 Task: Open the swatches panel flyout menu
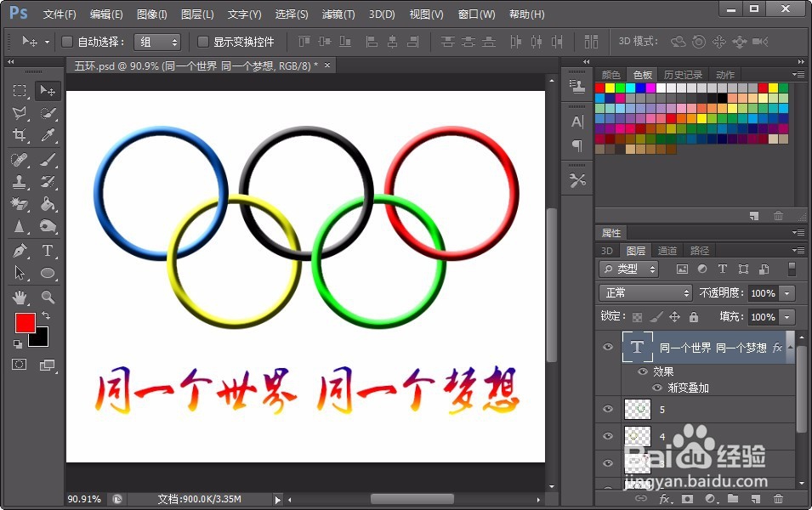tap(798, 75)
